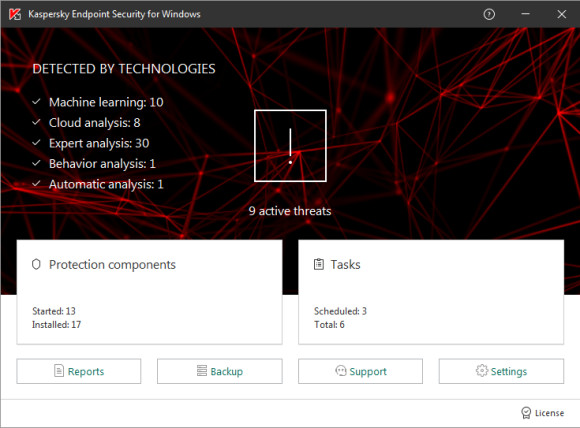Select the Cloud analysis: 8 entry
Viewport: 580px width, 428px height.
coord(95,122)
